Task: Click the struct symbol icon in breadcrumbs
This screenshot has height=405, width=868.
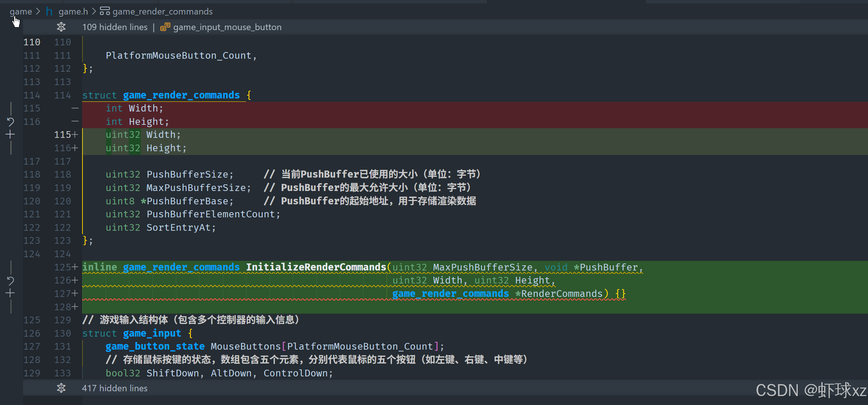Action: tap(105, 11)
